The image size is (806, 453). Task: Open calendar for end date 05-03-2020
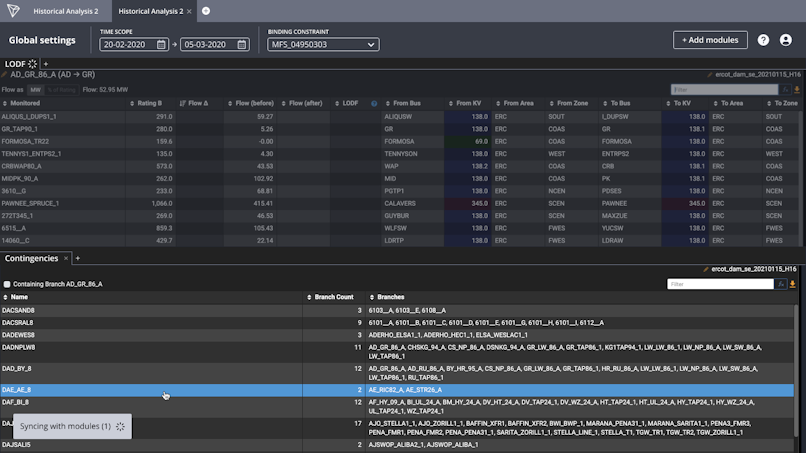tap(243, 44)
